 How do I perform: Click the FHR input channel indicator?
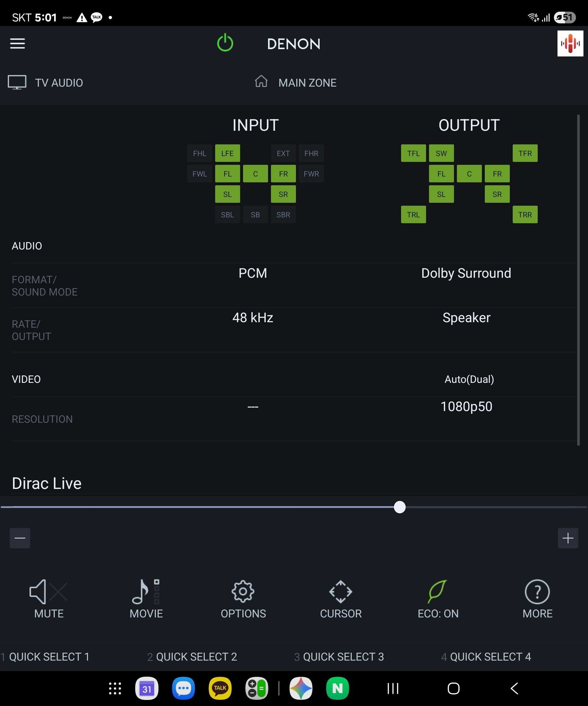[311, 153]
